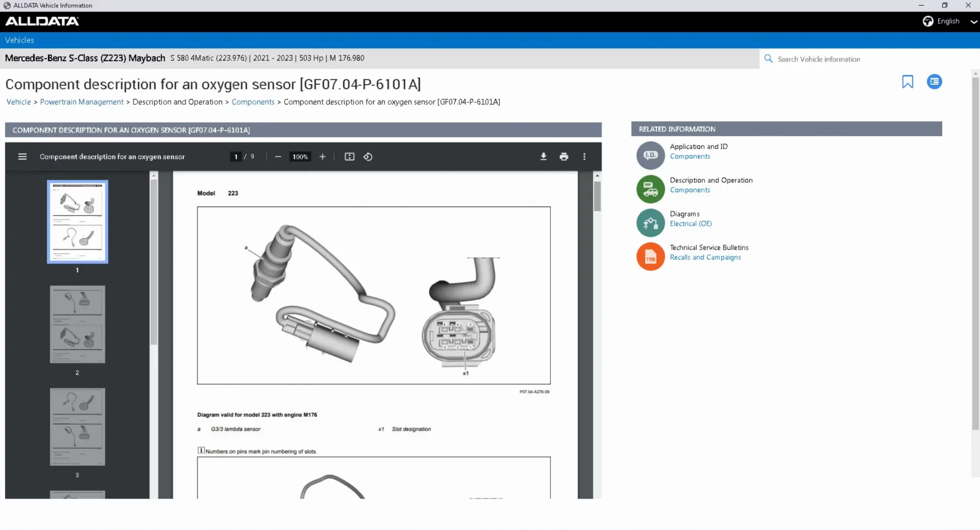Go to Powertrain Management breadcrumb
Image resolution: width=980 pixels, height=530 pixels.
[x=82, y=102]
